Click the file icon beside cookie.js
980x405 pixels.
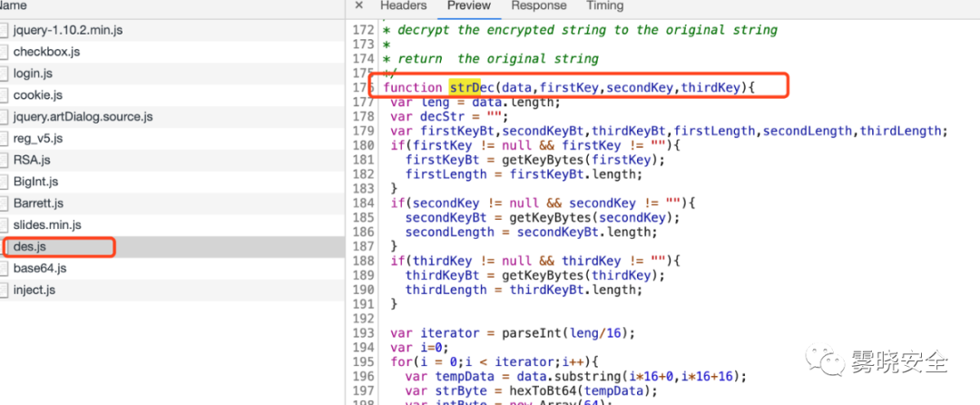click(x=4, y=95)
